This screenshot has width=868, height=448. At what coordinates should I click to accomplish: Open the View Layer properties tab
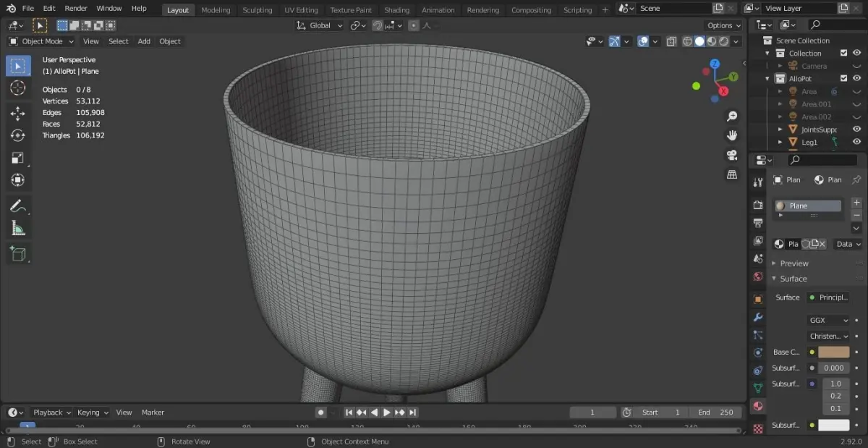[758, 240]
